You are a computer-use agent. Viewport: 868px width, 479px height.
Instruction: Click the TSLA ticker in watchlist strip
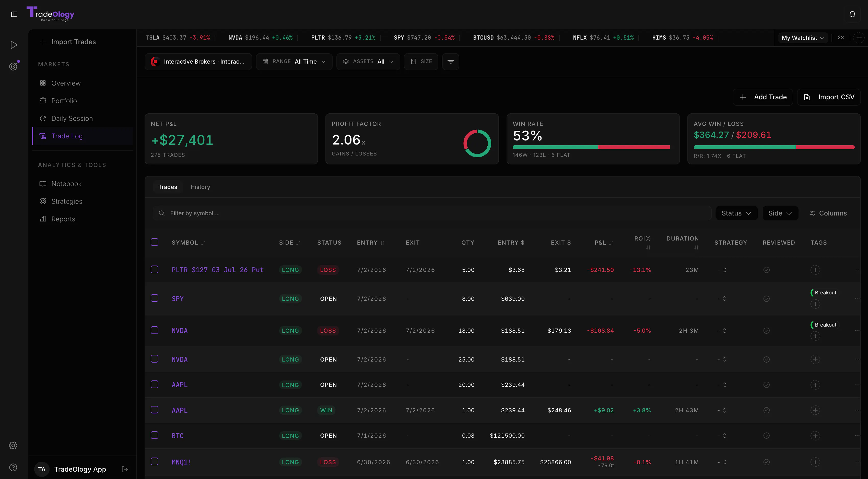click(178, 38)
